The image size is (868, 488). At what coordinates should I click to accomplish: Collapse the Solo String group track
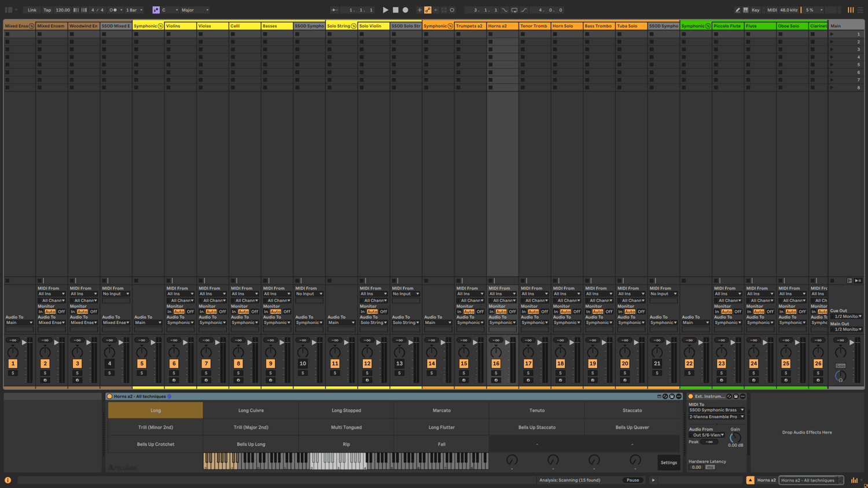tap(354, 26)
